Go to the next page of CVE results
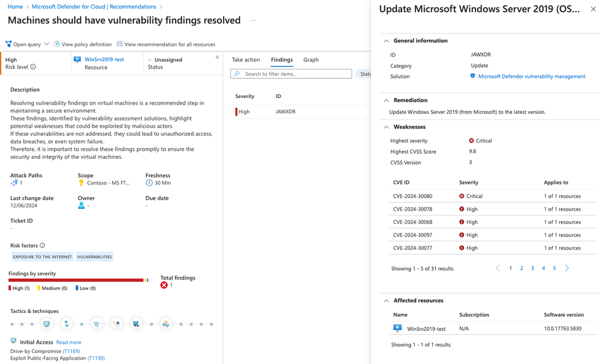608x364 pixels. pyautogui.click(x=567, y=268)
